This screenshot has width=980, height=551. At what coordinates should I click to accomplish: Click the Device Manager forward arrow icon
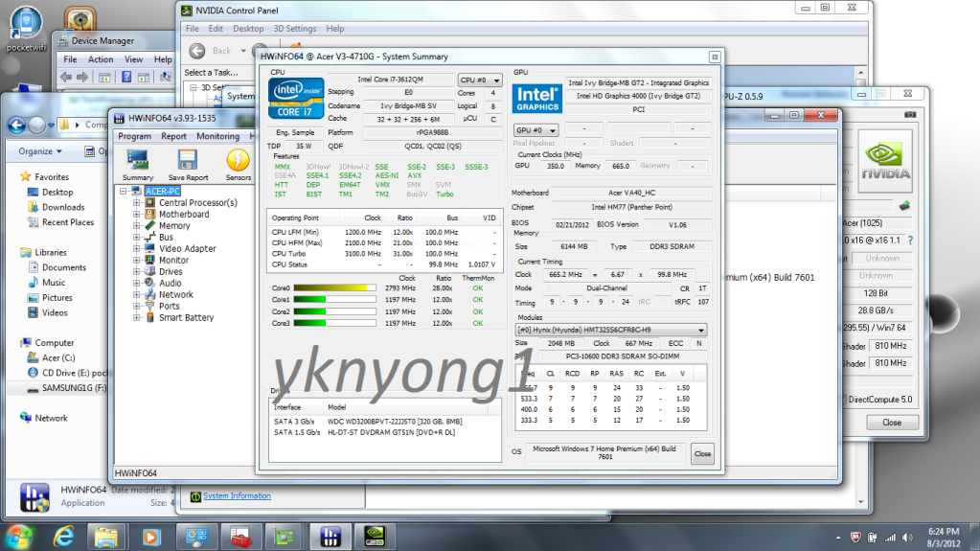(x=82, y=78)
